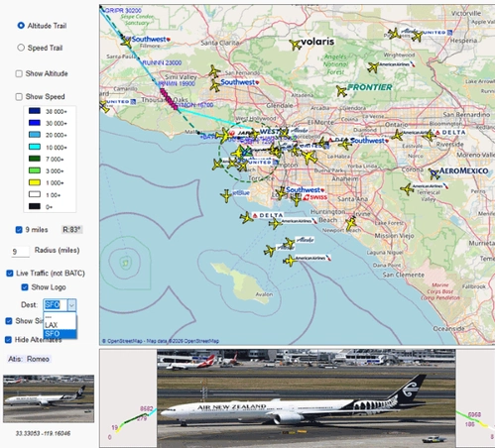Click the southernmost American Airlines plane offshore
The image size is (495, 448).
pos(290,261)
